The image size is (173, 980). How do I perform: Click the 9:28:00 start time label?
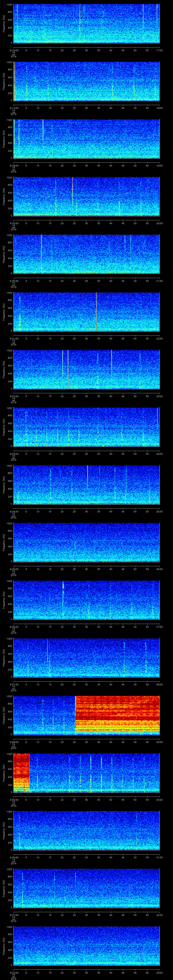coord(14,742)
